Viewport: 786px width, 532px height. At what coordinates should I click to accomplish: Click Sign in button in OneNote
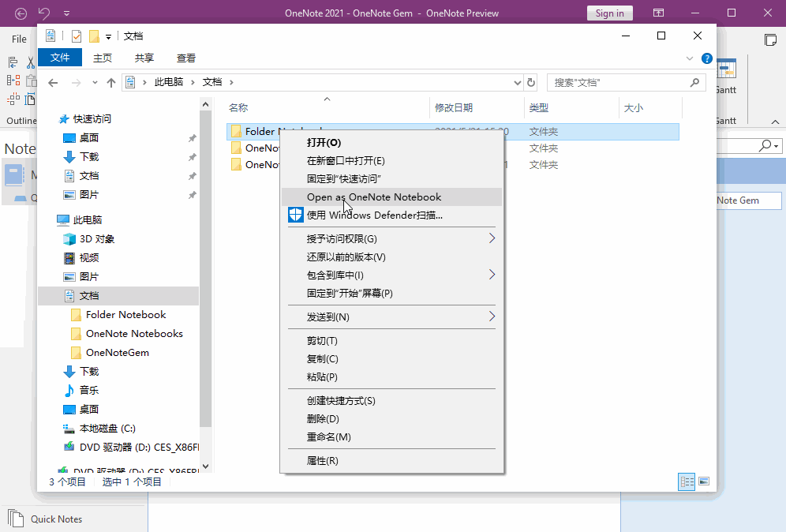(x=609, y=13)
